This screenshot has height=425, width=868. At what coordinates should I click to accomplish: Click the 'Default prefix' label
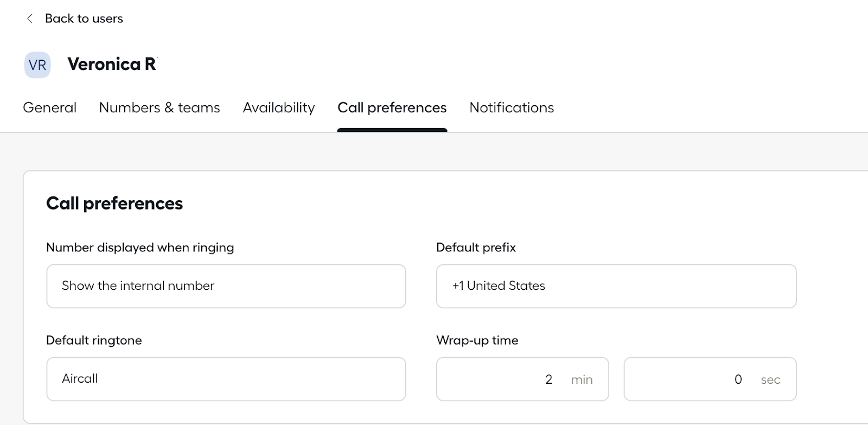476,248
